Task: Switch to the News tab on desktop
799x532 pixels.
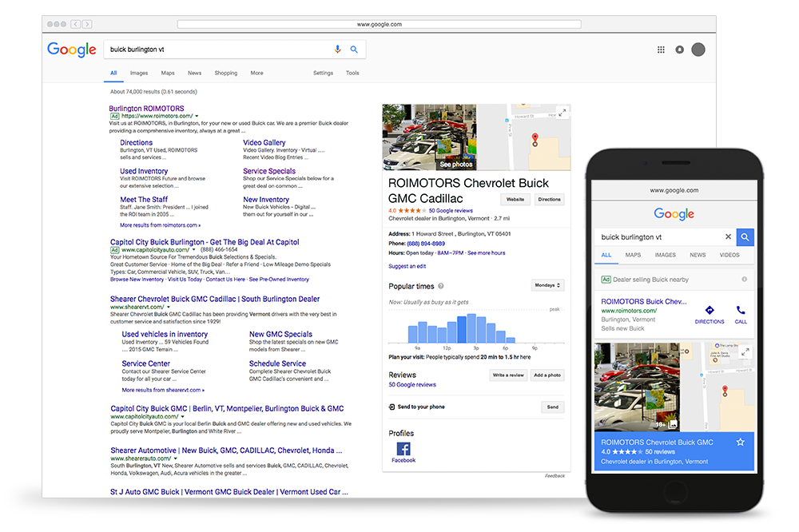Action: click(x=194, y=73)
